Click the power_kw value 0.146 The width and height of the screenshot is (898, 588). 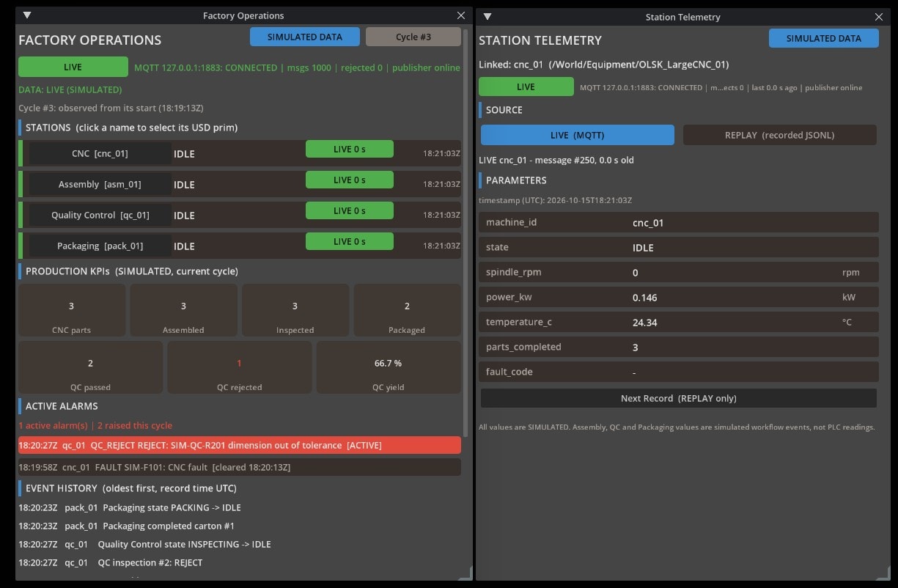pyautogui.click(x=645, y=298)
